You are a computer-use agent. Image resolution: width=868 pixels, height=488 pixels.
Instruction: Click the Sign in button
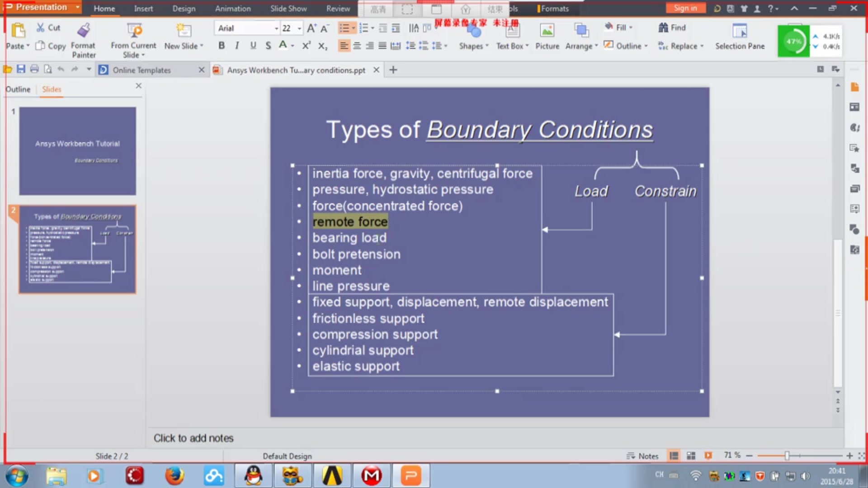pyautogui.click(x=685, y=8)
